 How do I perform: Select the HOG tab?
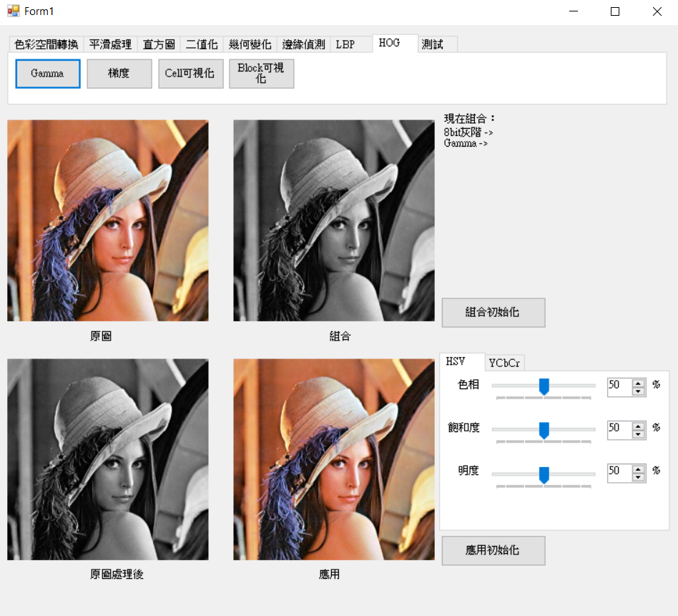tap(395, 43)
